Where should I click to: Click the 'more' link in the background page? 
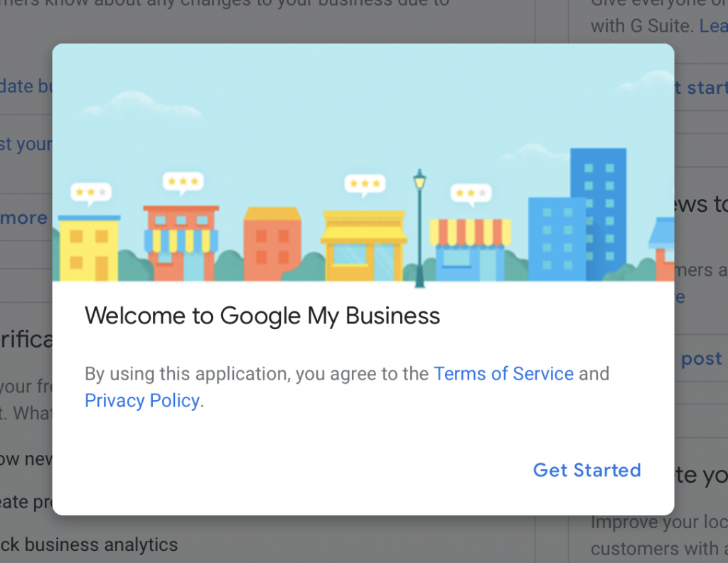pos(21,218)
